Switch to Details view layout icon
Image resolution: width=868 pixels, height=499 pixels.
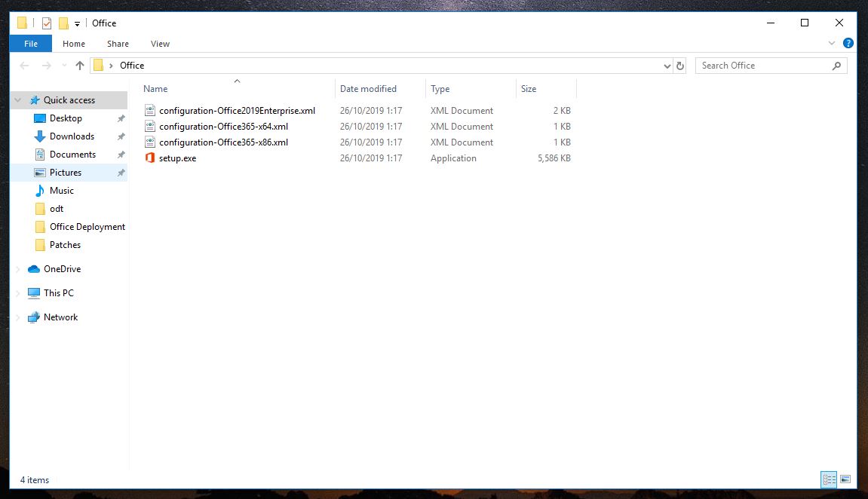coord(829,479)
